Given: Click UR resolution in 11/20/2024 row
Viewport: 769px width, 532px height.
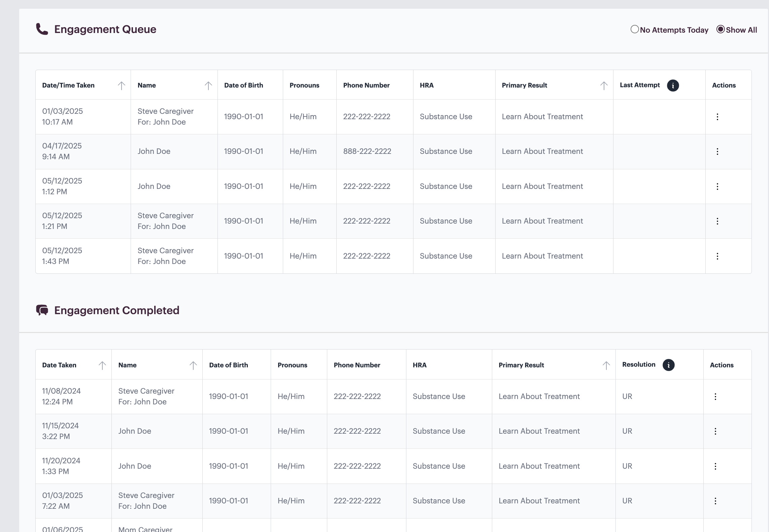Looking at the screenshot, I should coord(627,466).
